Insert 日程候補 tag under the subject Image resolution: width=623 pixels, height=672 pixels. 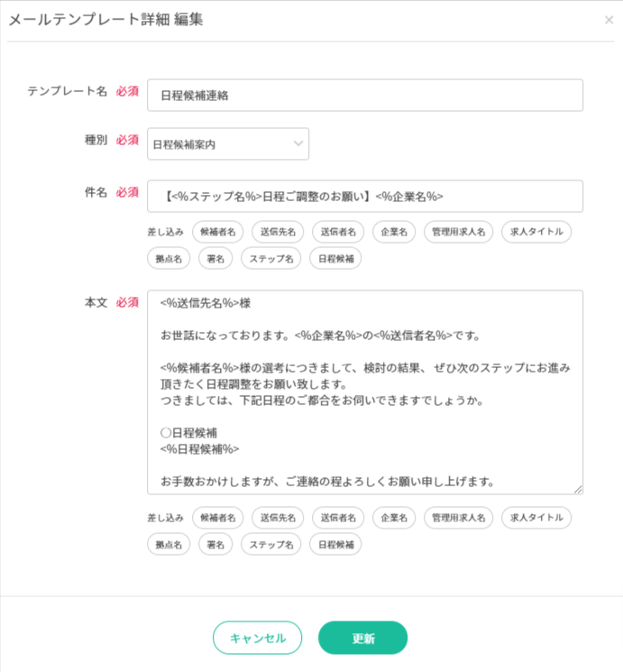click(335, 258)
